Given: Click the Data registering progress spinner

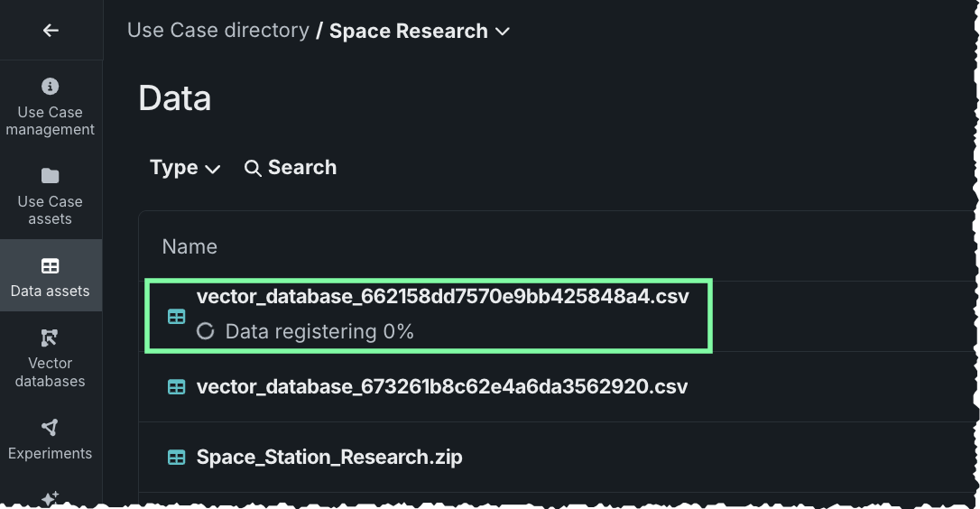Looking at the screenshot, I should click(x=206, y=331).
